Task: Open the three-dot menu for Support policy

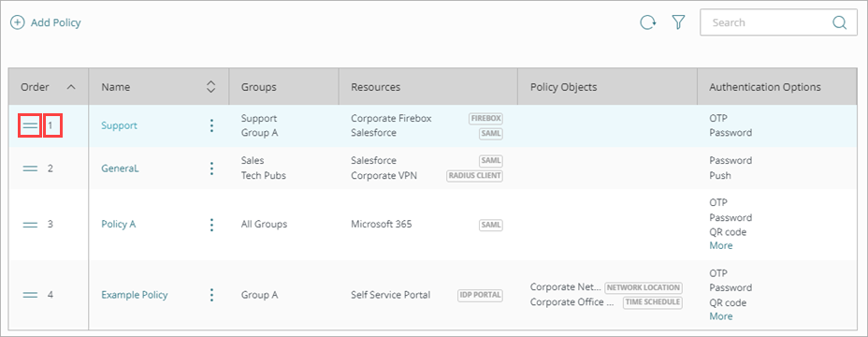Action: pyautogui.click(x=211, y=125)
